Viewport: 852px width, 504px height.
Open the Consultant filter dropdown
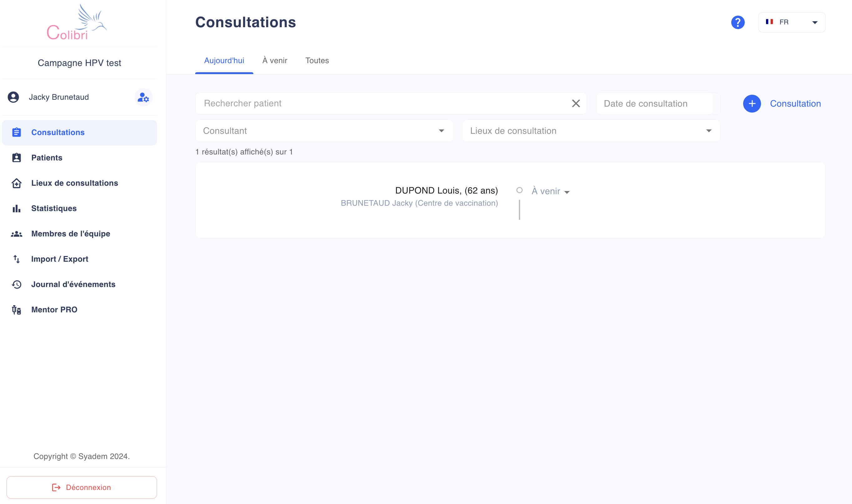point(324,131)
